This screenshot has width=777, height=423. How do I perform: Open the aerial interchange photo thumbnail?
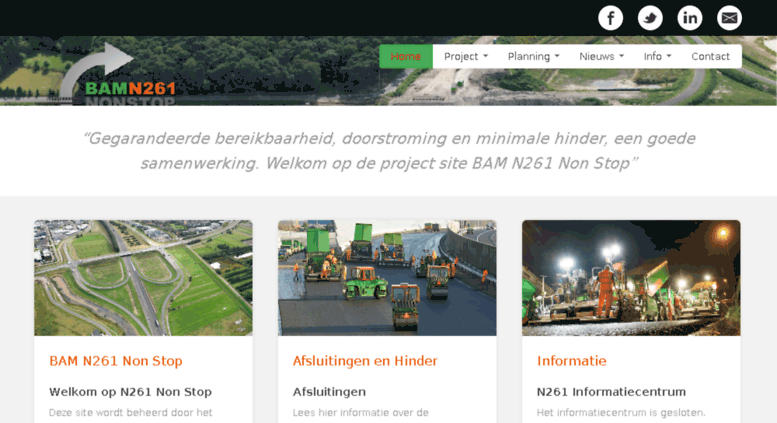click(143, 278)
